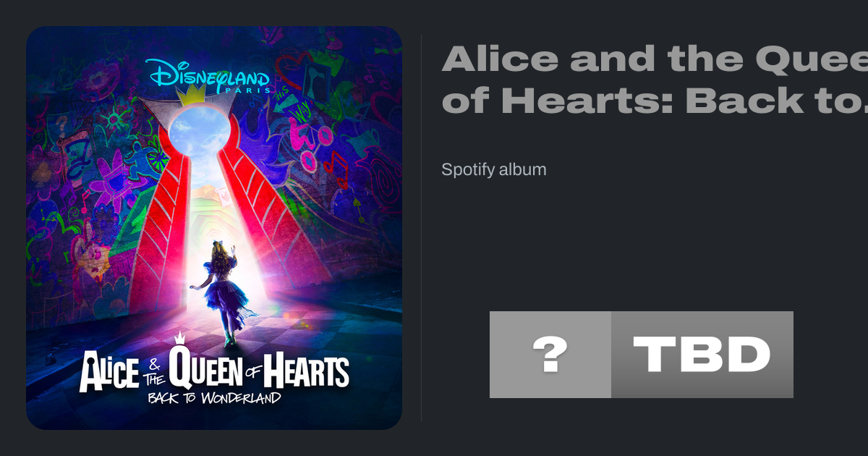The width and height of the screenshot is (868, 456).
Task: Open the album title heading link
Action: point(655,79)
